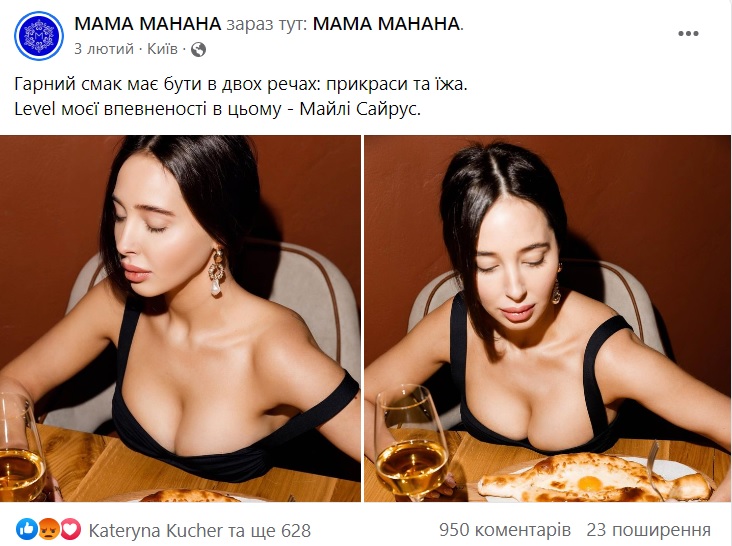Open the left post photo
732x546 pixels.
180,319
